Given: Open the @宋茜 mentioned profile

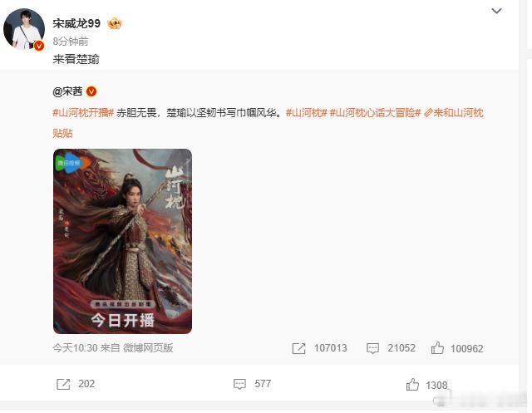Looking at the screenshot, I should (67, 91).
